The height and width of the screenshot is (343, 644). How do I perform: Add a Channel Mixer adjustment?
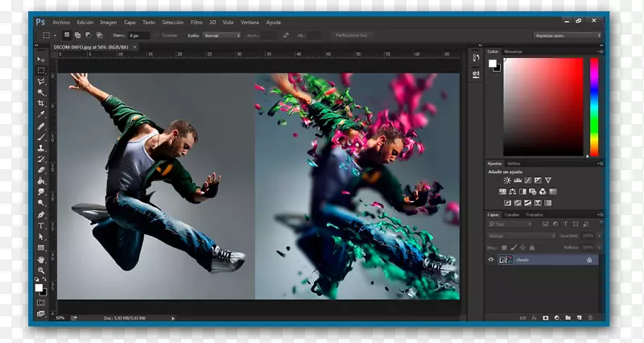click(x=543, y=192)
